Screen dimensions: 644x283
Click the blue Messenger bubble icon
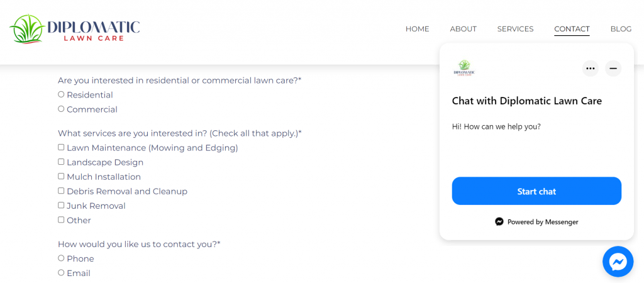tap(618, 262)
